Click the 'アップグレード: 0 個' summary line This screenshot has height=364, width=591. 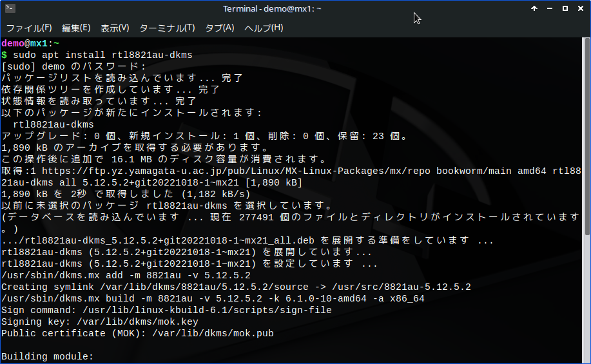tap(205, 136)
